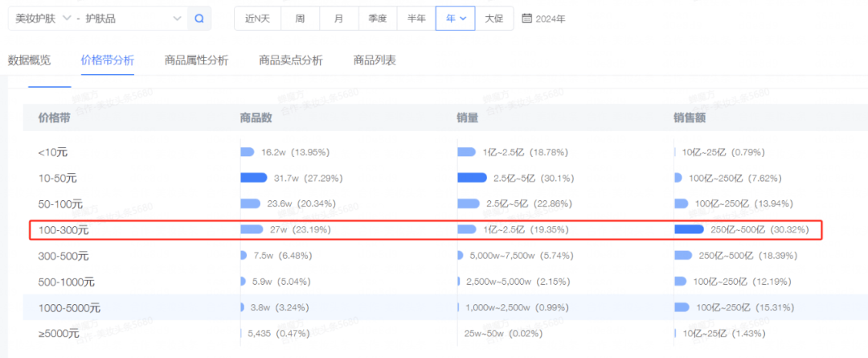Select the 500-1000元 price band row
This screenshot has height=358, width=868.
coord(445,282)
